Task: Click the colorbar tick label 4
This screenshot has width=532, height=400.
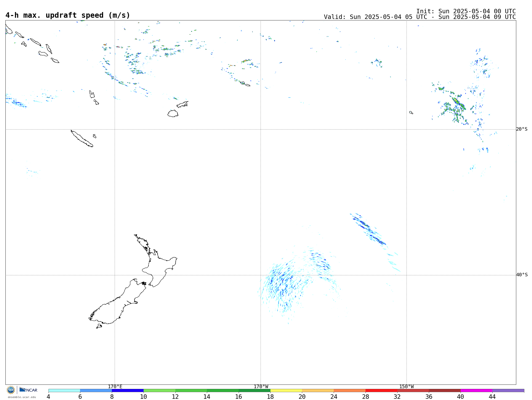Action: click(x=48, y=397)
